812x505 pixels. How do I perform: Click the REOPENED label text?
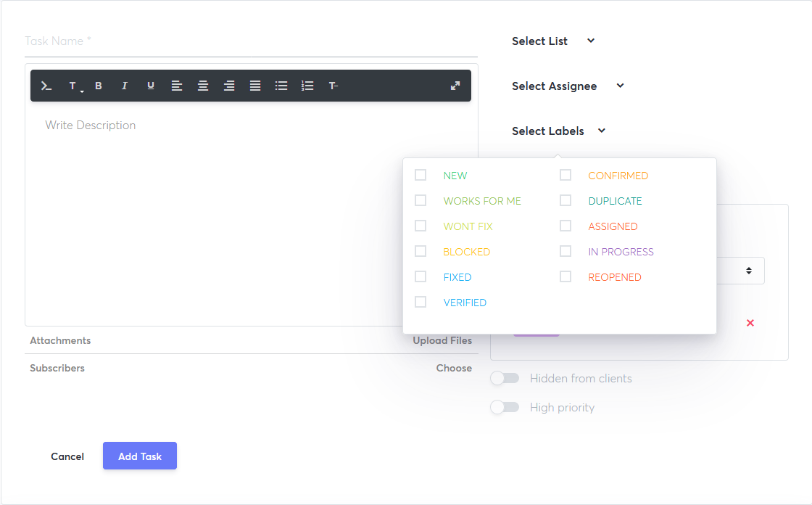(x=615, y=277)
